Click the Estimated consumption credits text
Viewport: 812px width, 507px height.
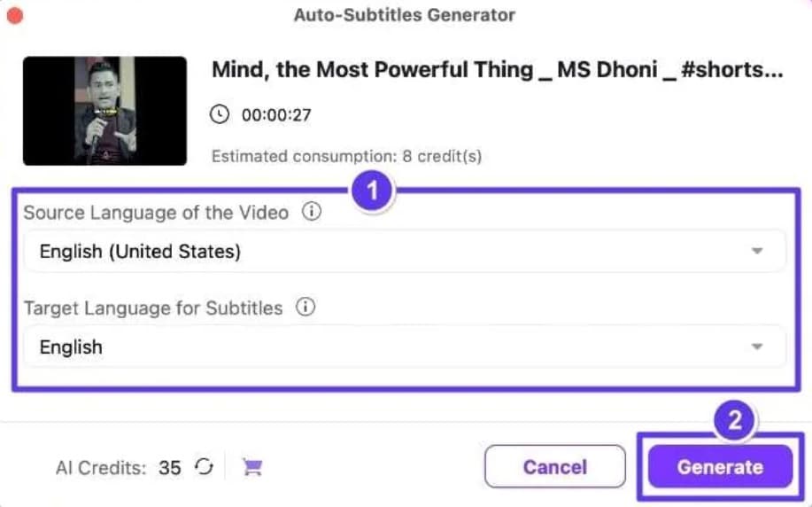[x=346, y=157]
